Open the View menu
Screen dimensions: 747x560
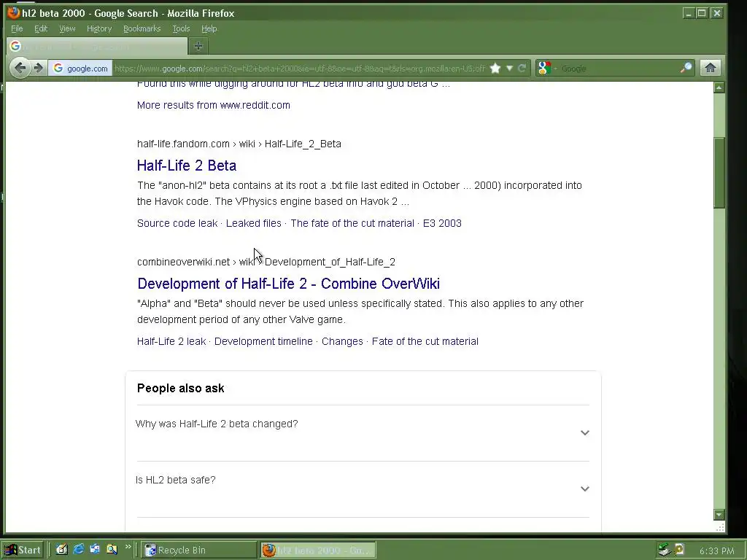coord(67,28)
